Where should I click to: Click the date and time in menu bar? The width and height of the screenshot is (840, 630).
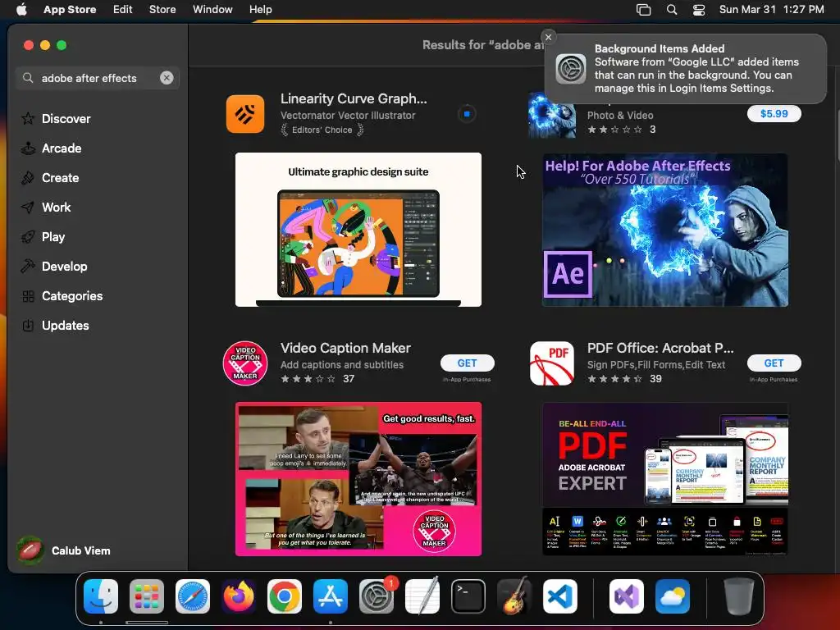pyautogui.click(x=771, y=9)
